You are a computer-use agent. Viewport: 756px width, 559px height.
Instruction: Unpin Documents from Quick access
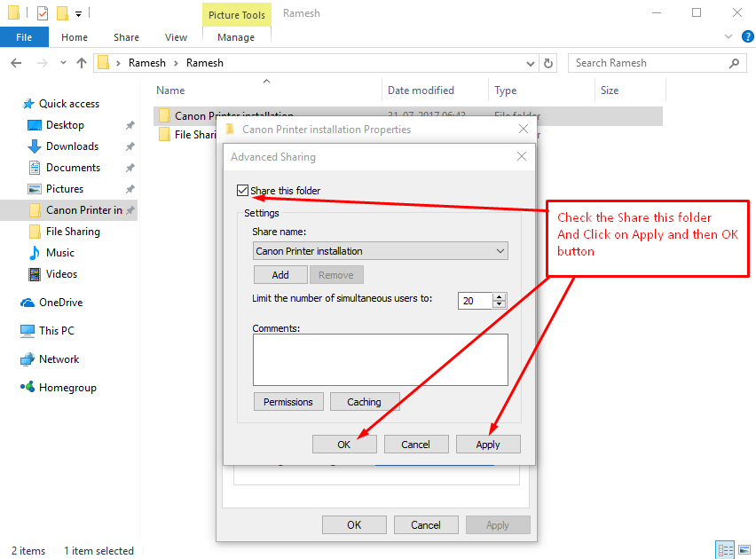(130, 167)
